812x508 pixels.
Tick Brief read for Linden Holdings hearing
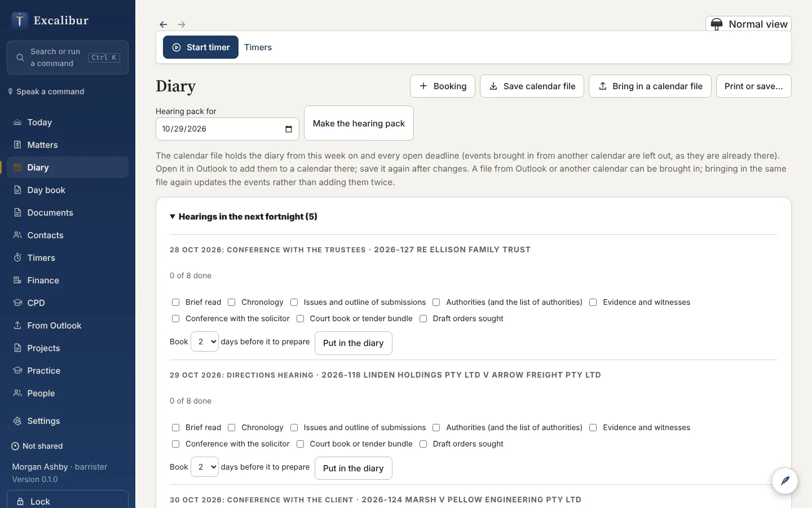click(175, 428)
